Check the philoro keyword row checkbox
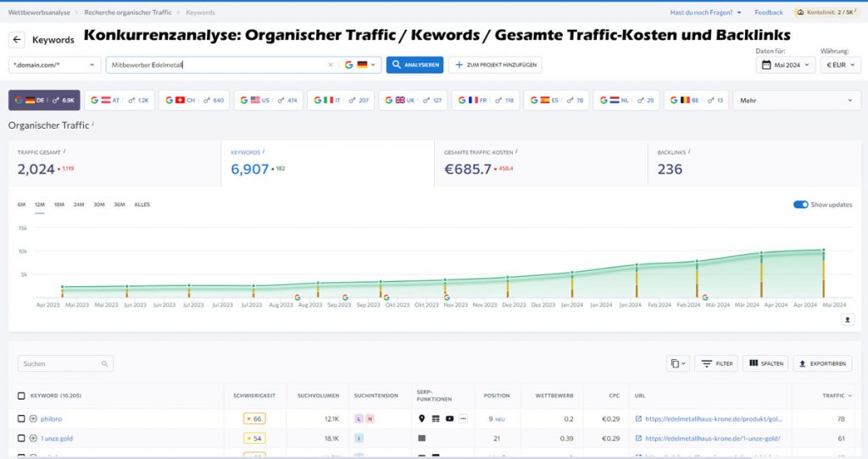Image resolution: width=868 pixels, height=459 pixels. coord(21,418)
